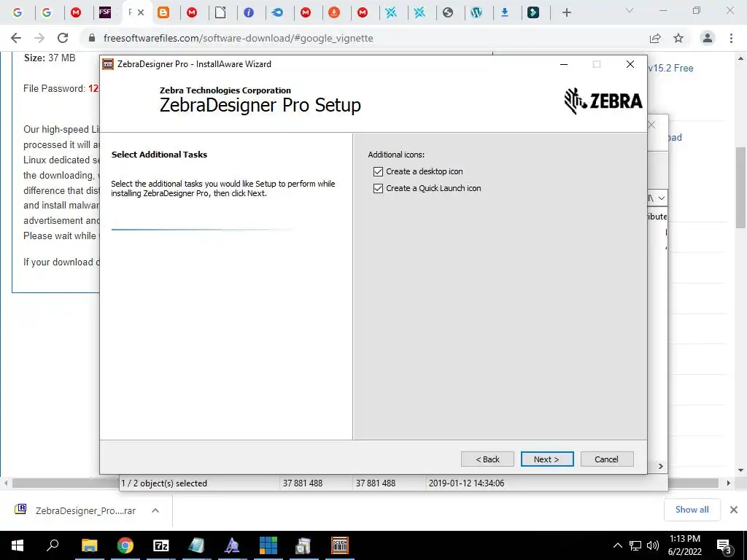
Task: Open the taskbar clock and date
Action: click(x=685, y=545)
